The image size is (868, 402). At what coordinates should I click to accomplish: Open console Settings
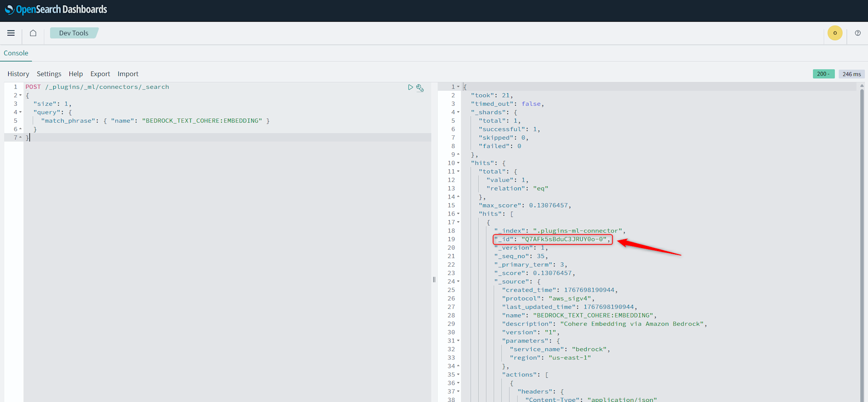pos(49,74)
